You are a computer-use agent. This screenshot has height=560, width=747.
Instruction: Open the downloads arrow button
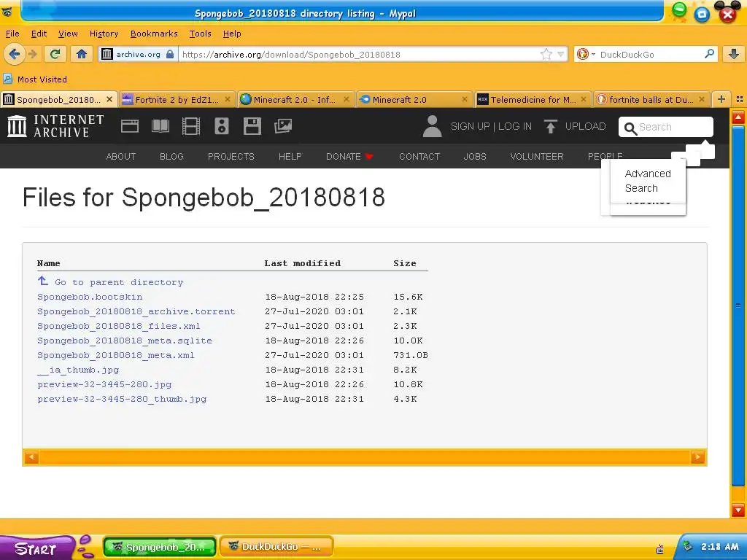coord(734,54)
